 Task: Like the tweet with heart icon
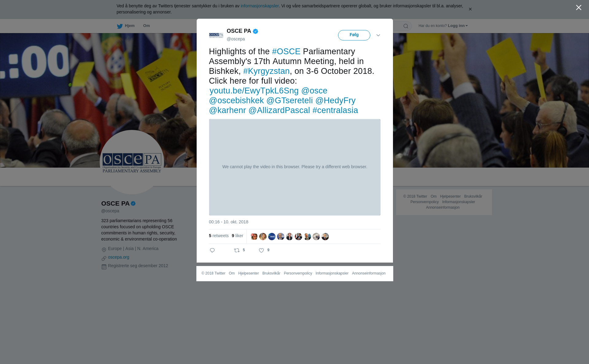point(261,250)
